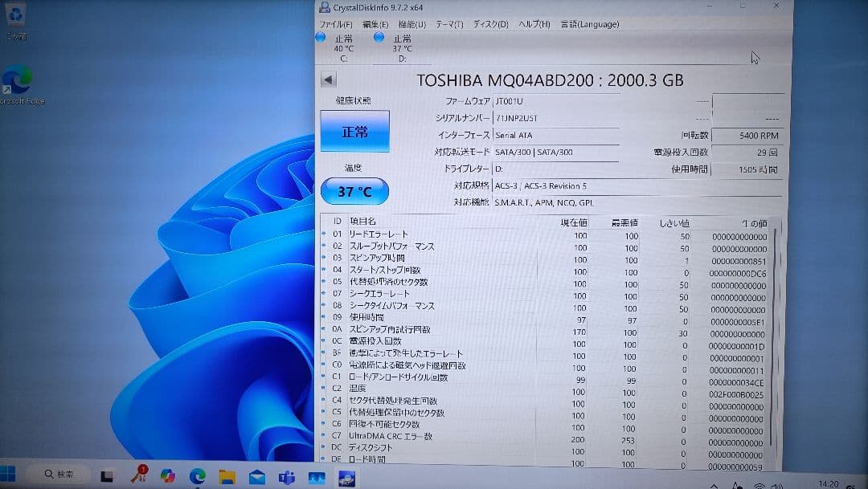
Task: Open File Explorer from the taskbar
Action: 227,479
